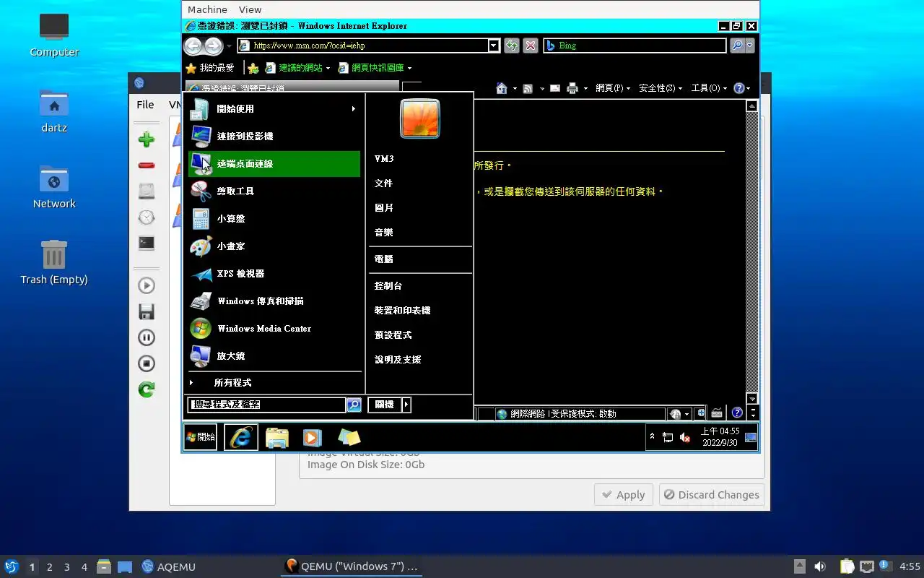Open Internet Explorer from the Windows taskbar
The width and height of the screenshot is (924, 578).
pos(241,436)
